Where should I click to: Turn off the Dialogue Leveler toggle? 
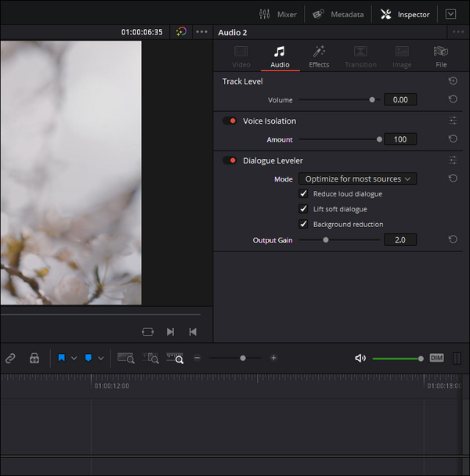point(230,160)
